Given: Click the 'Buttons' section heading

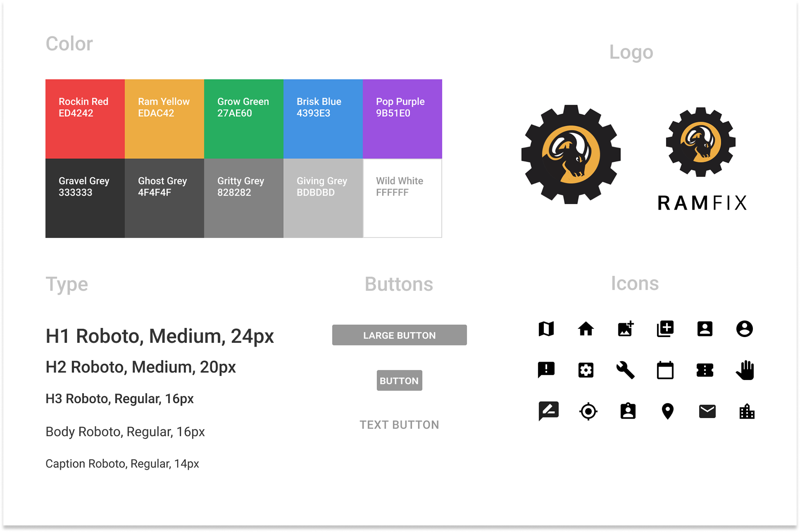Looking at the screenshot, I should pos(399,285).
